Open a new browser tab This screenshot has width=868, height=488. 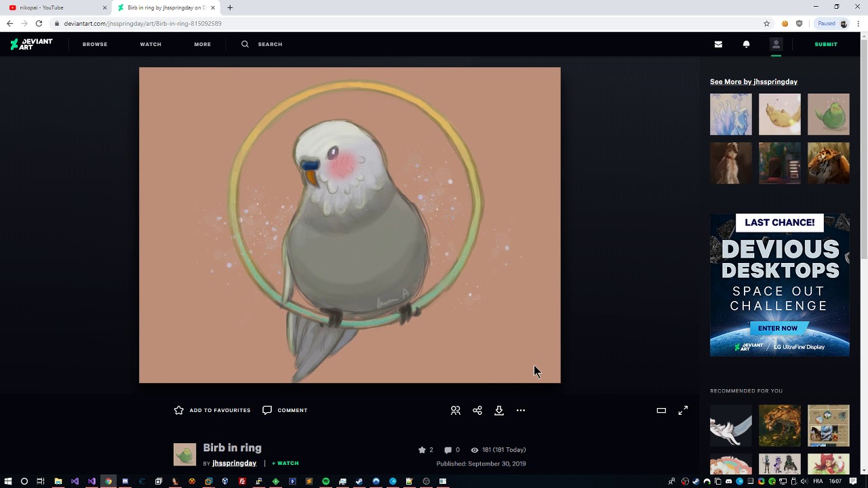pos(230,7)
